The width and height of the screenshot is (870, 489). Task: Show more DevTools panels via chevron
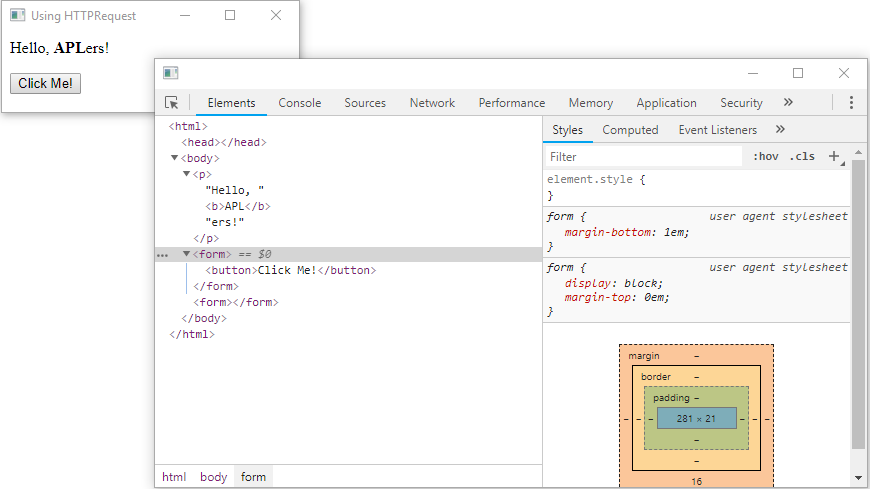coord(788,103)
